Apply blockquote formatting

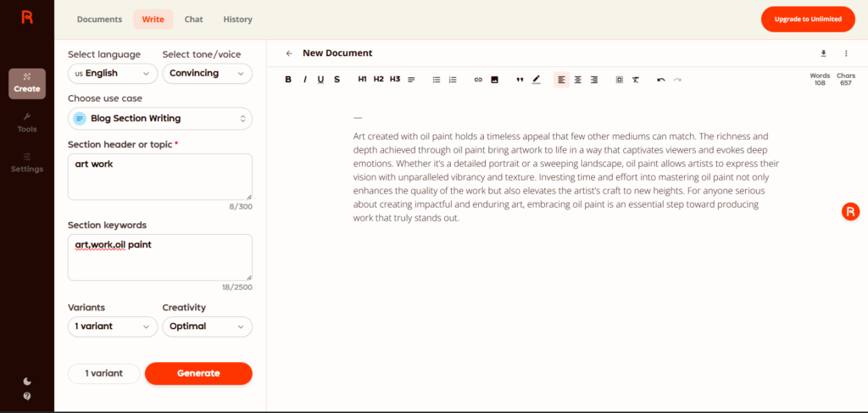[520, 80]
